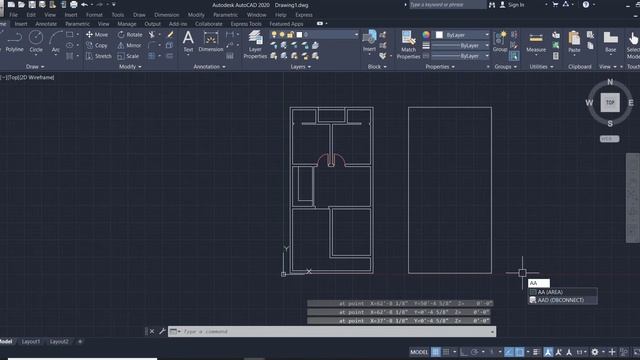
Task: Click Match Properties tool
Action: [408, 44]
